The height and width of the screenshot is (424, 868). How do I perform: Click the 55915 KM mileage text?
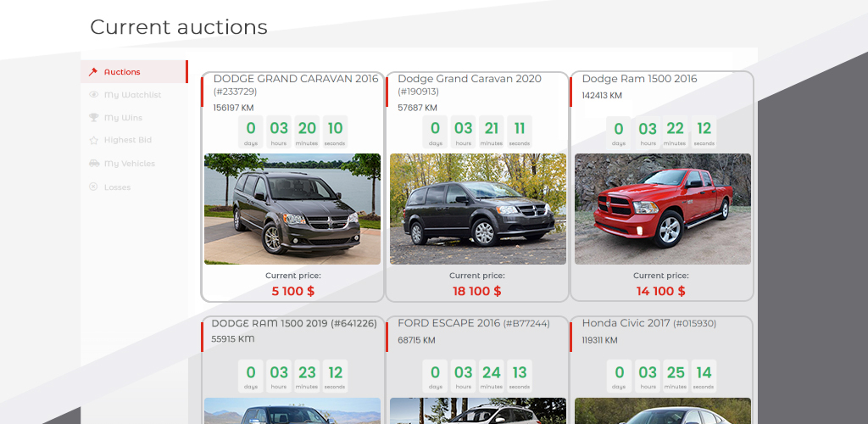[x=233, y=338]
